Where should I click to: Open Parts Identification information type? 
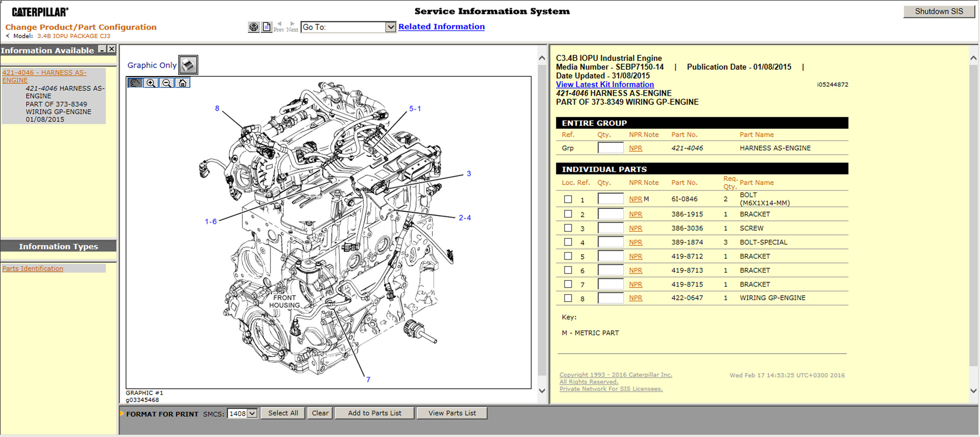(33, 269)
